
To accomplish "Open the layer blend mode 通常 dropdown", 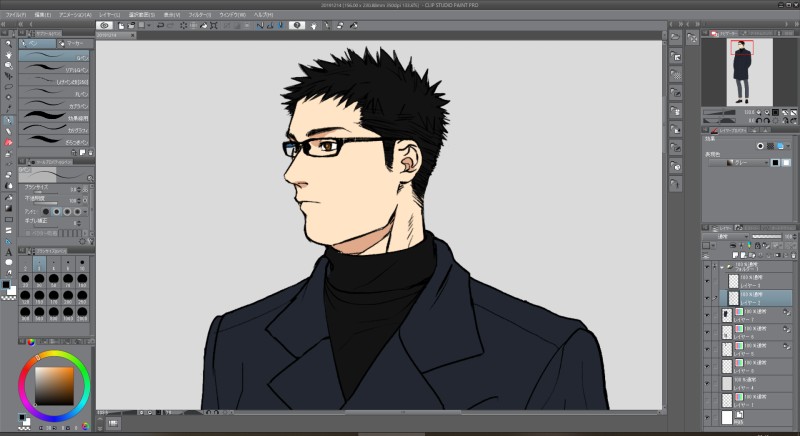I will pyautogui.click(x=726, y=237).
